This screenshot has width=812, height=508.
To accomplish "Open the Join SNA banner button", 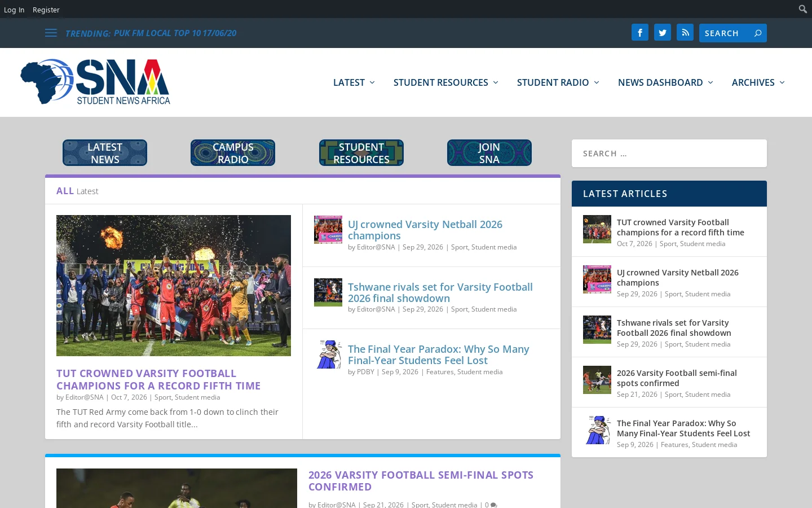I will click(489, 153).
